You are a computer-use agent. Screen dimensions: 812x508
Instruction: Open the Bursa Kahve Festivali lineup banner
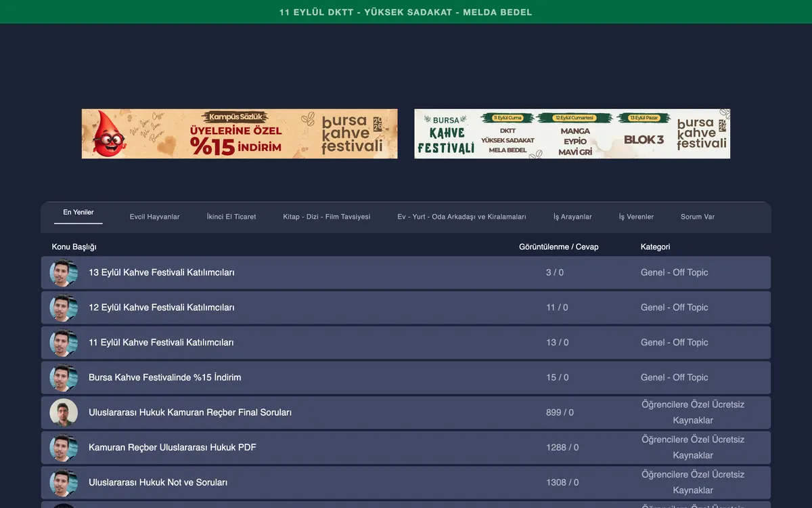[572, 134]
